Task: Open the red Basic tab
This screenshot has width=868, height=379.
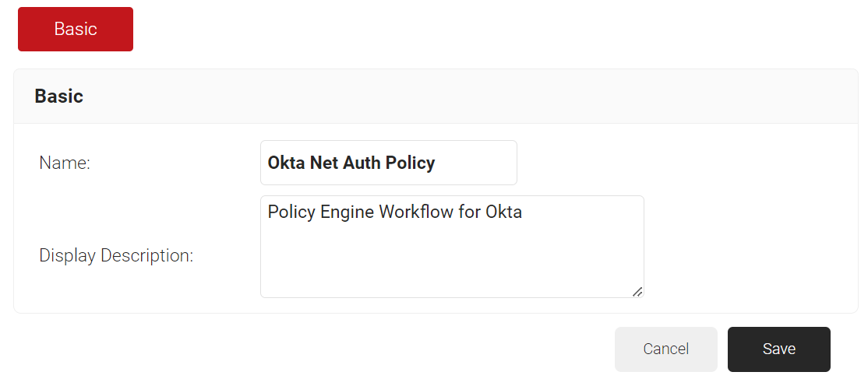Action: [x=76, y=30]
